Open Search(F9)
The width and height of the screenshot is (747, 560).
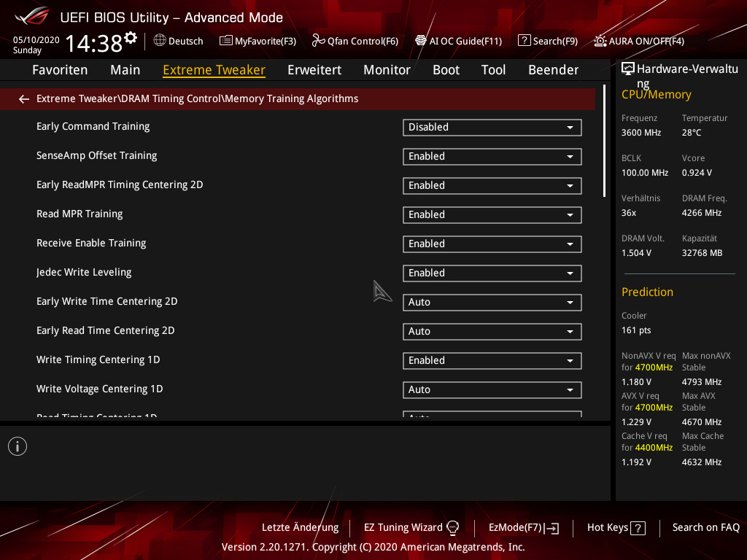coord(548,41)
